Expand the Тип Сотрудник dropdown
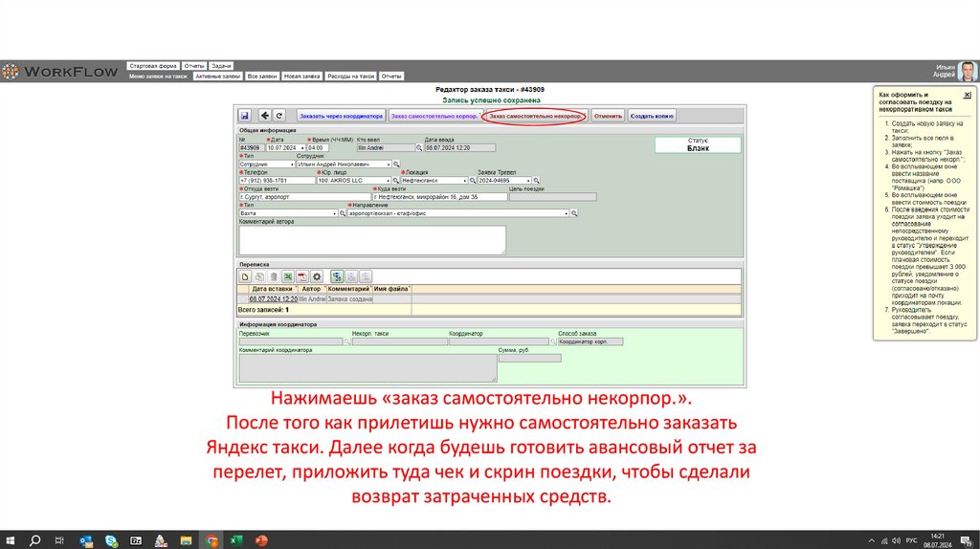Viewport: 980px width, 549px height. pyautogui.click(x=292, y=165)
